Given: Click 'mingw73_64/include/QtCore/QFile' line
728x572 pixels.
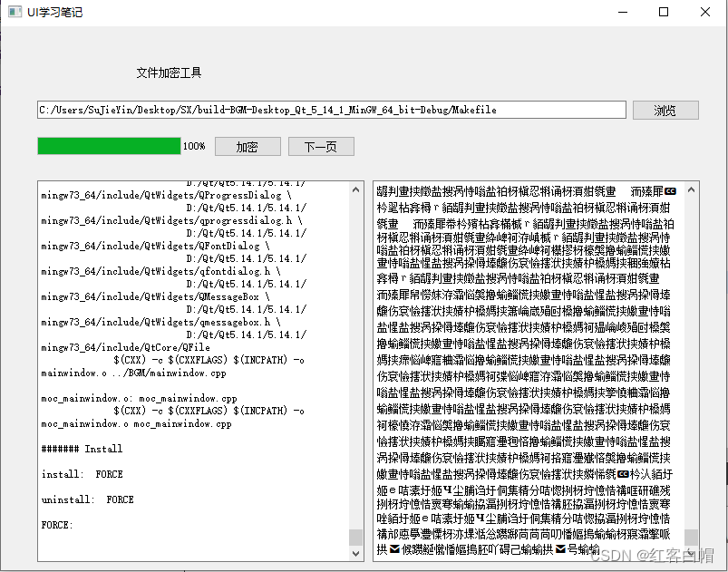Looking at the screenshot, I should pyautogui.click(x=125, y=347).
